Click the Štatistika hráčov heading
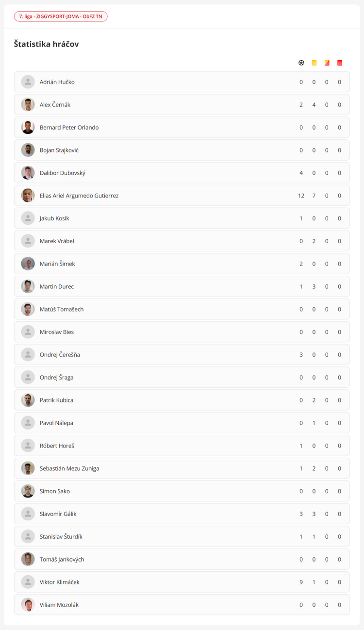Screen dimensions: 364x630 [x=46, y=44]
